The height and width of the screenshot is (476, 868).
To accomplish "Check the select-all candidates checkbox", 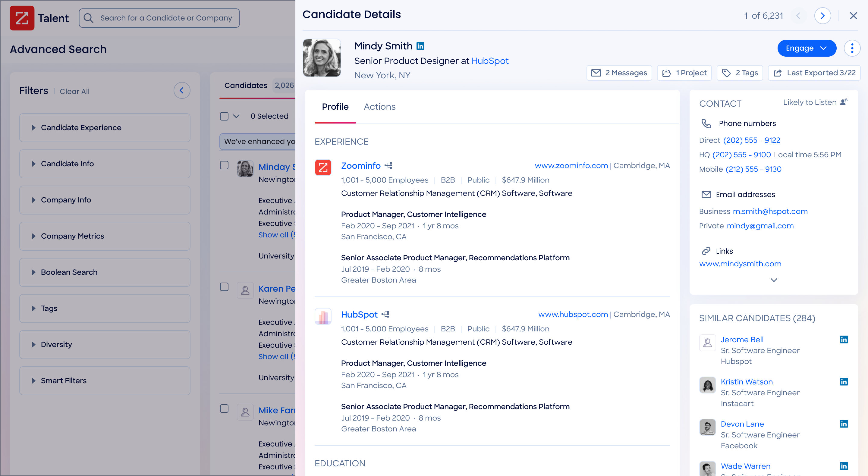I will tap(224, 116).
